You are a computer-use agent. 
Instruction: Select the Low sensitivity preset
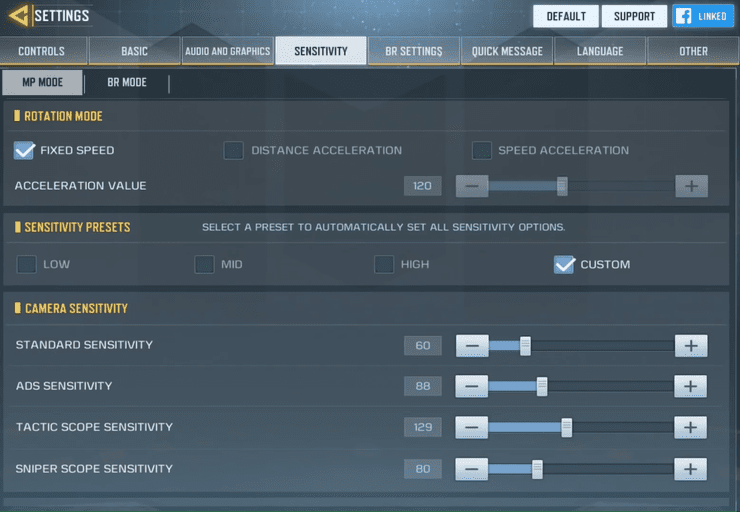point(26,264)
